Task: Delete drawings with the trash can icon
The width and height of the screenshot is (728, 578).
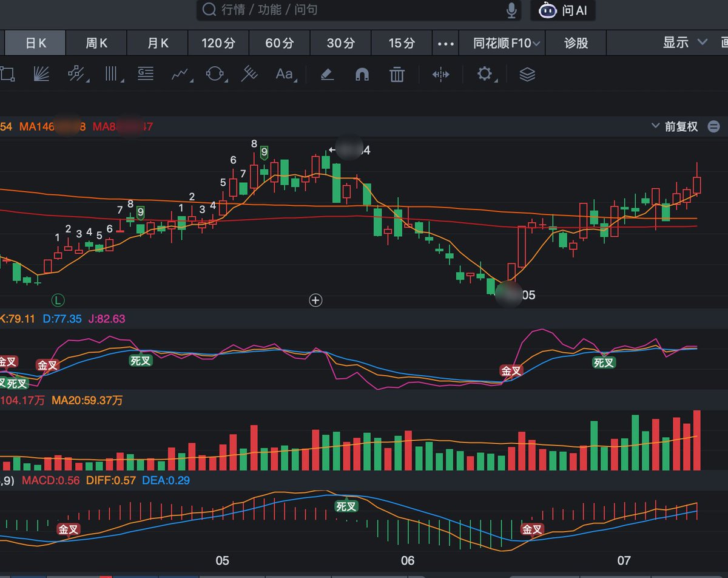Action: 397,75
